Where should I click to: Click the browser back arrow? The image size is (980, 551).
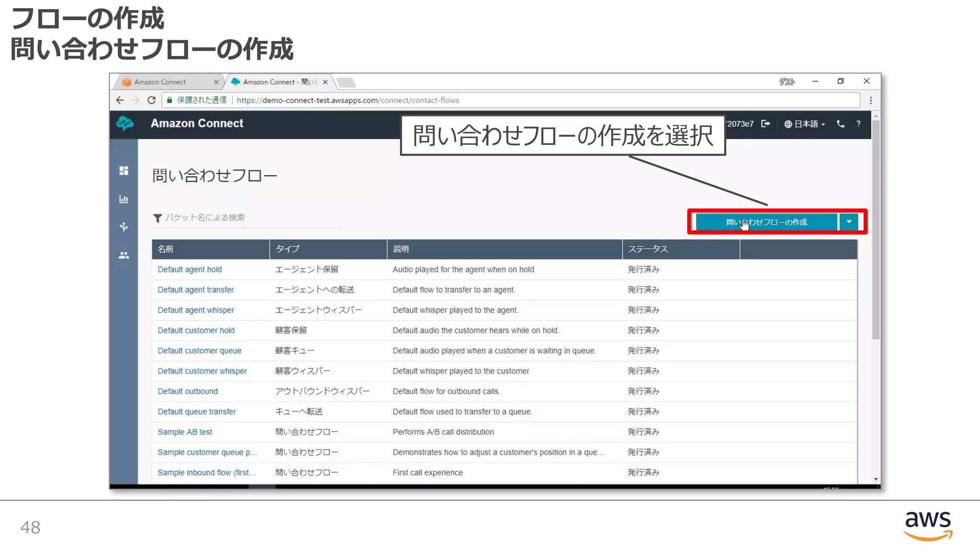tap(120, 100)
